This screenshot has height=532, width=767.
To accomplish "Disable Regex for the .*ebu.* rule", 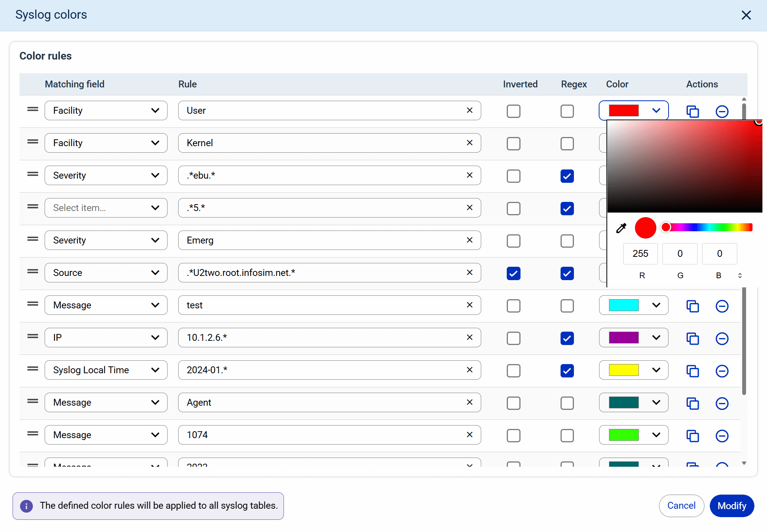I will click(567, 176).
